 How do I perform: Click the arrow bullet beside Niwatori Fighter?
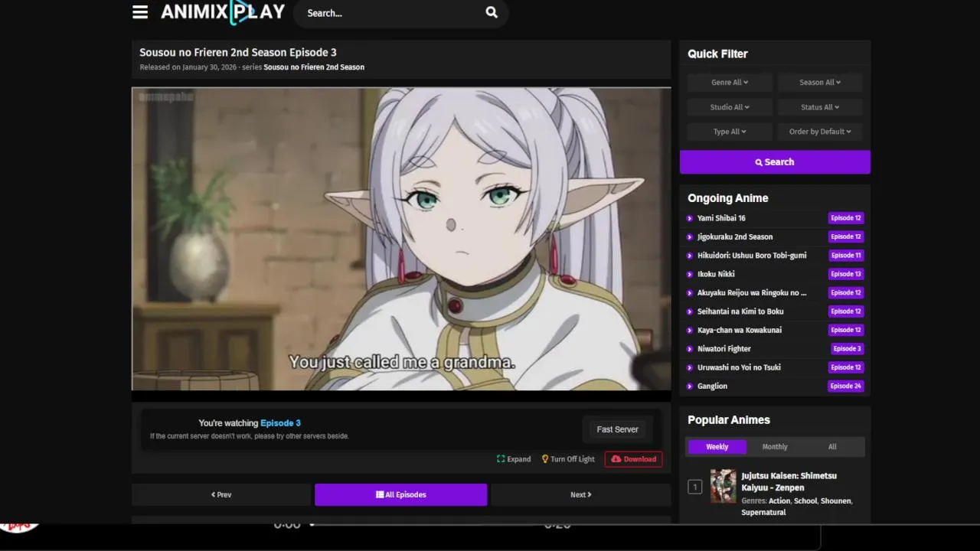[x=690, y=349]
